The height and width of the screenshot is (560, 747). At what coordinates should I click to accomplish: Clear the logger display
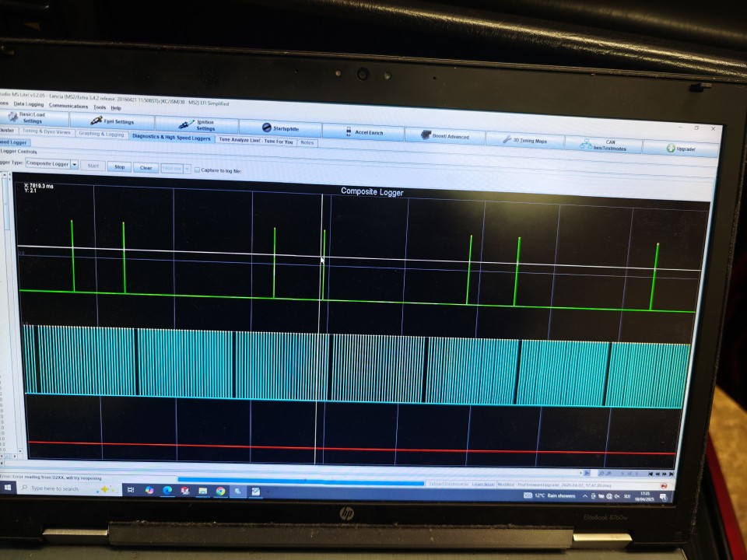coord(146,168)
